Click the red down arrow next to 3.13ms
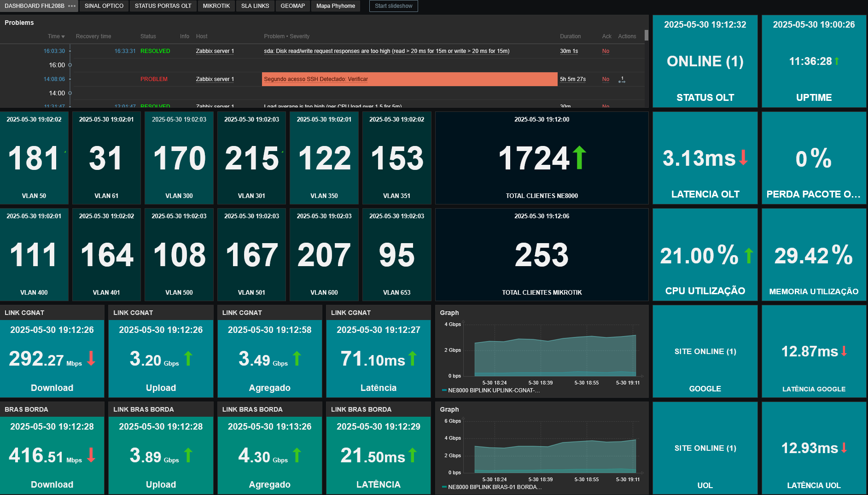The image size is (868, 495). [743, 157]
